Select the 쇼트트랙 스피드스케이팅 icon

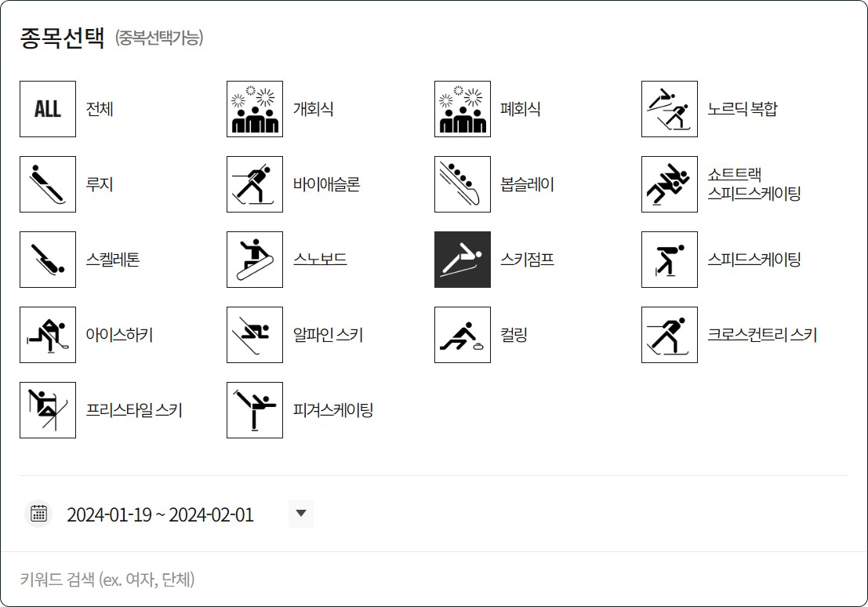669,185
